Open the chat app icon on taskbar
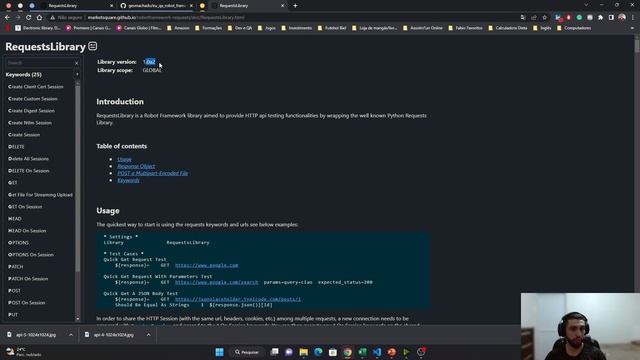This screenshot has height=360, width=640. pyautogui.click(x=289, y=352)
